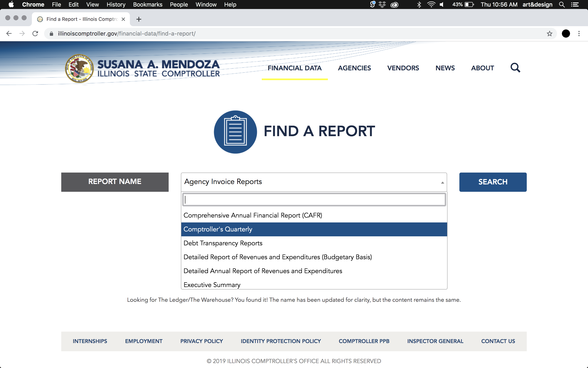Image resolution: width=588 pixels, height=368 pixels.
Task: Click Susana A. Mendoza header title
Action: click(158, 64)
